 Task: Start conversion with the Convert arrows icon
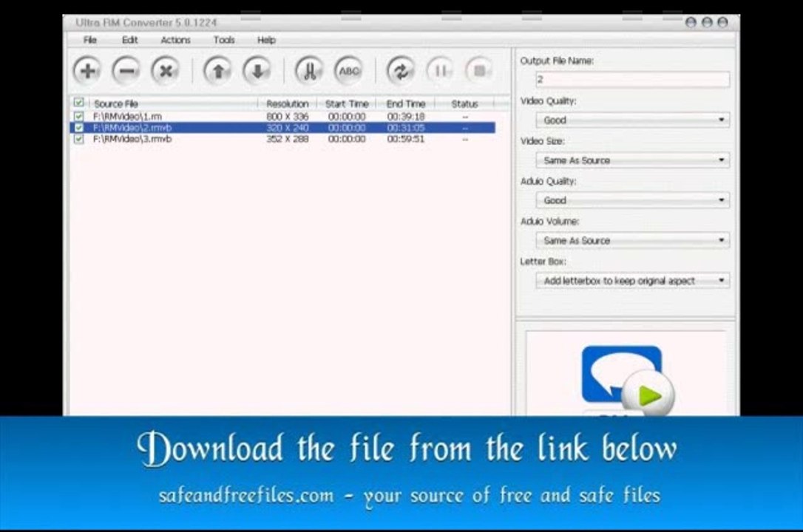pos(401,71)
